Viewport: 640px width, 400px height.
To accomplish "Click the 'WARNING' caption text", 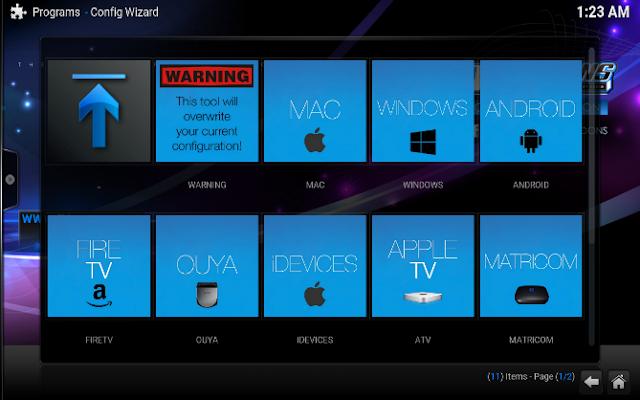I will click(207, 185).
